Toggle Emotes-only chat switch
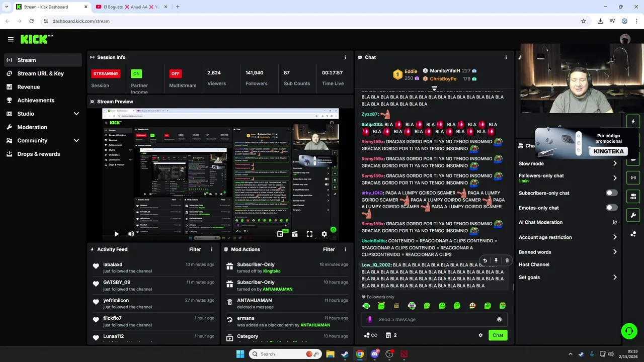Screen dimensions: 644x362 tap(611, 208)
